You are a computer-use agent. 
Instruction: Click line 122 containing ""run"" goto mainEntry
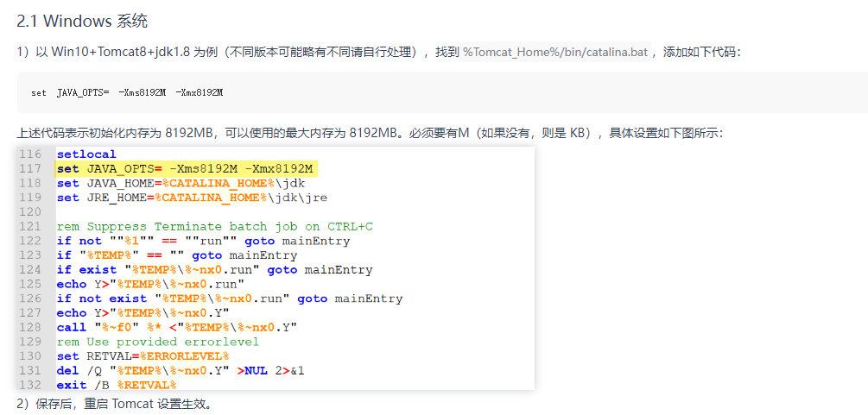[203, 241]
